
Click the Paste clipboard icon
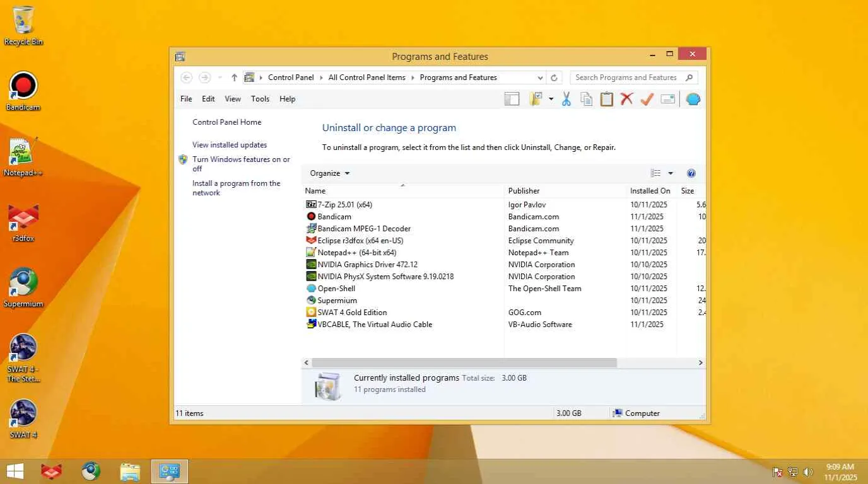(607, 99)
